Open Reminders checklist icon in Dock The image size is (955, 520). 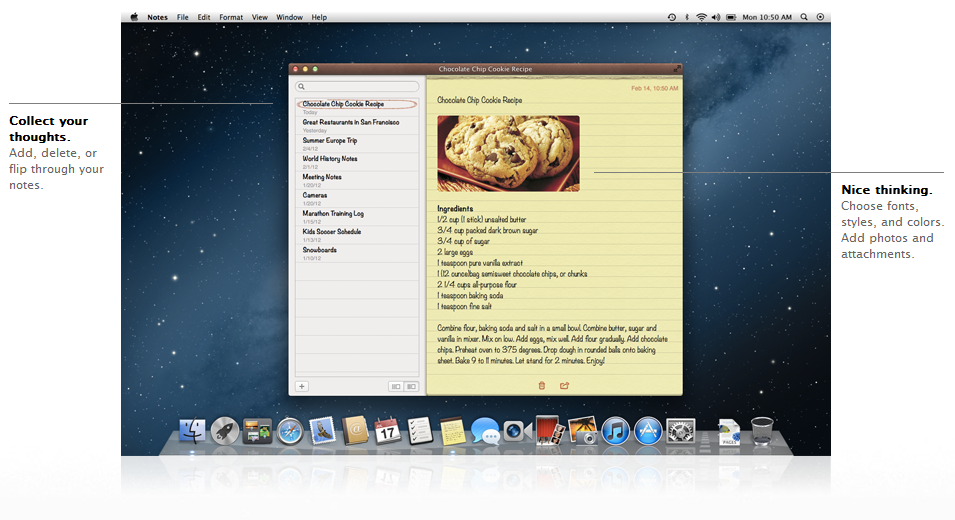tap(420, 430)
